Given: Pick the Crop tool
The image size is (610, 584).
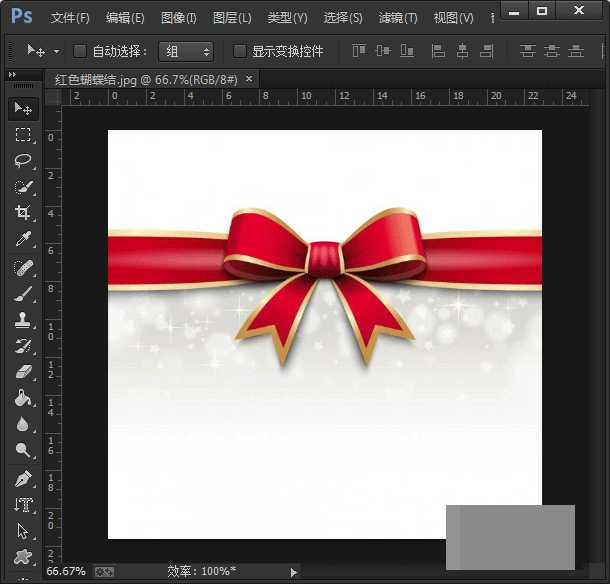Looking at the screenshot, I should pos(22,213).
